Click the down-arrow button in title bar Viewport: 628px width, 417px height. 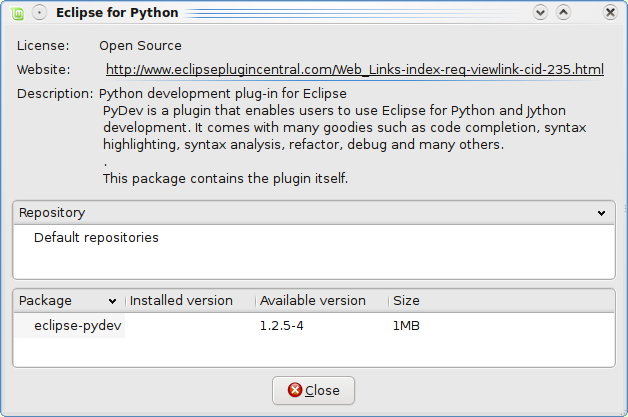(541, 13)
